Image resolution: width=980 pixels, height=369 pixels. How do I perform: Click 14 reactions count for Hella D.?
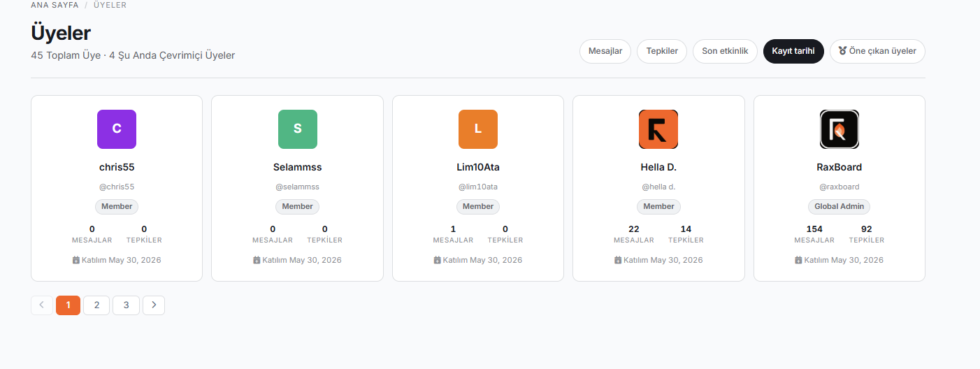click(x=686, y=229)
